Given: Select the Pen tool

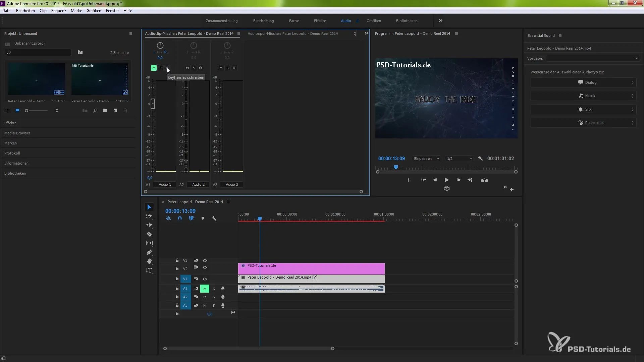Looking at the screenshot, I should click(149, 252).
